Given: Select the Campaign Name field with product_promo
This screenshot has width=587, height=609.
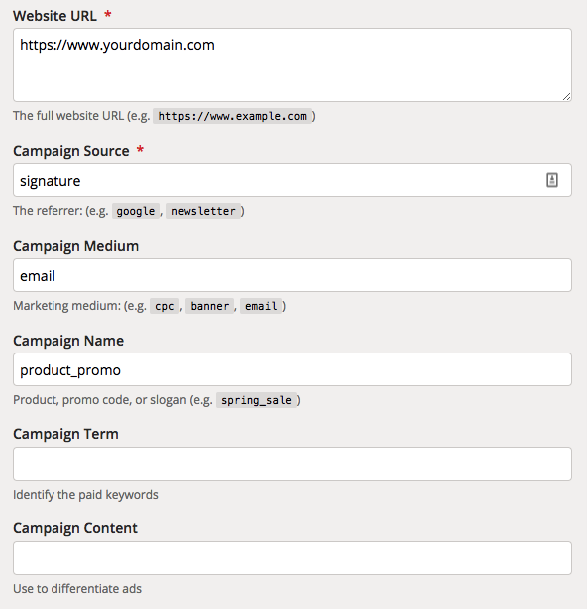Looking at the screenshot, I should coord(292,369).
